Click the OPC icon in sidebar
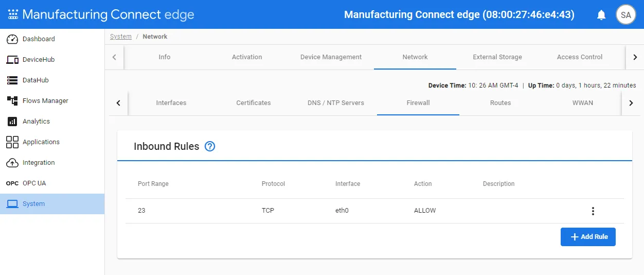The image size is (644, 275). point(12,183)
